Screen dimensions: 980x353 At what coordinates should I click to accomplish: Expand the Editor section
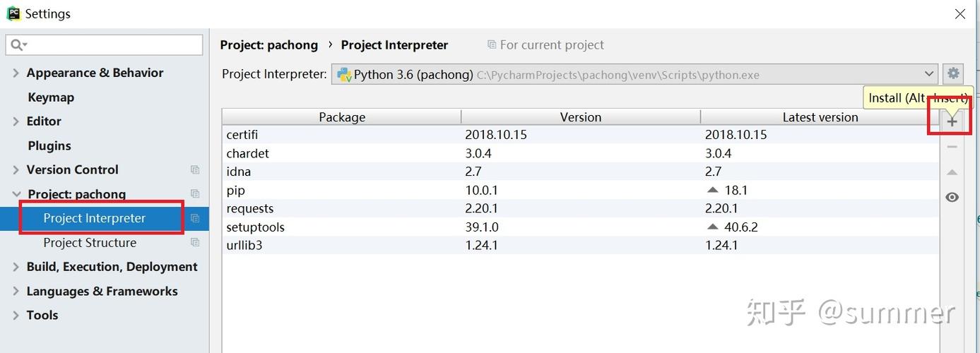[16, 121]
